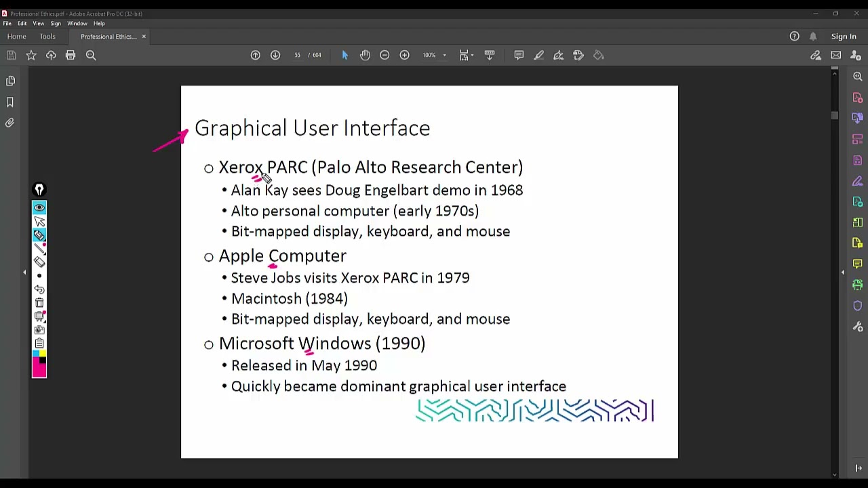Image resolution: width=868 pixels, height=488 pixels.
Task: Open the Window menu
Action: click(x=77, y=23)
